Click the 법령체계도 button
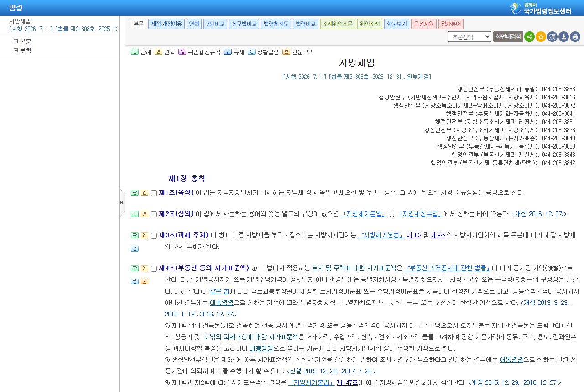Screen dimensions: 584x392 click(x=276, y=24)
